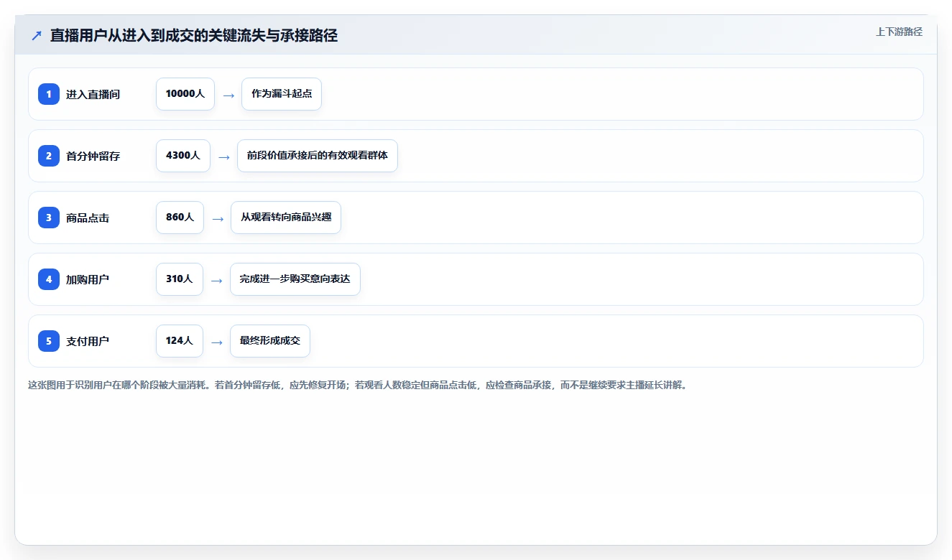This screenshot has width=952, height=560.
Task: Click the 作为漏斗起点 description chip
Action: coord(282,94)
